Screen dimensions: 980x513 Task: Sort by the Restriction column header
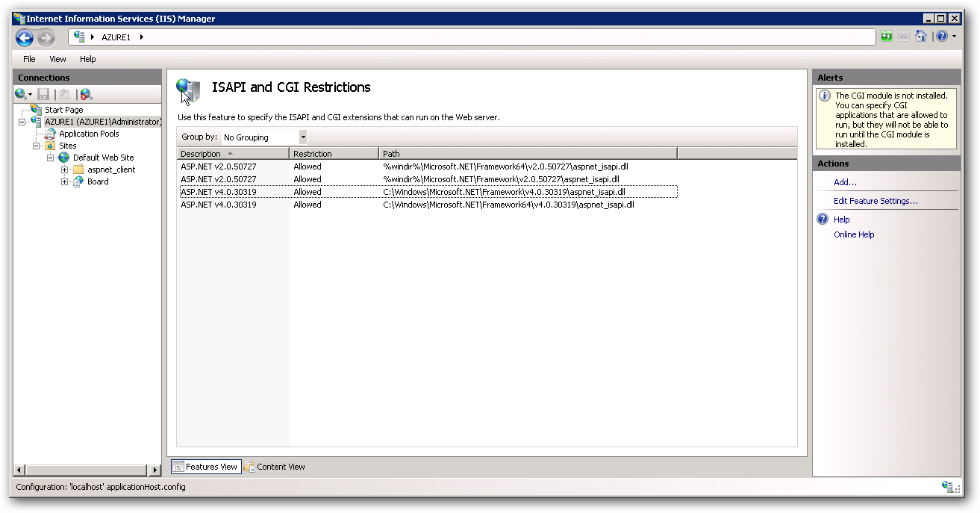[x=334, y=153]
